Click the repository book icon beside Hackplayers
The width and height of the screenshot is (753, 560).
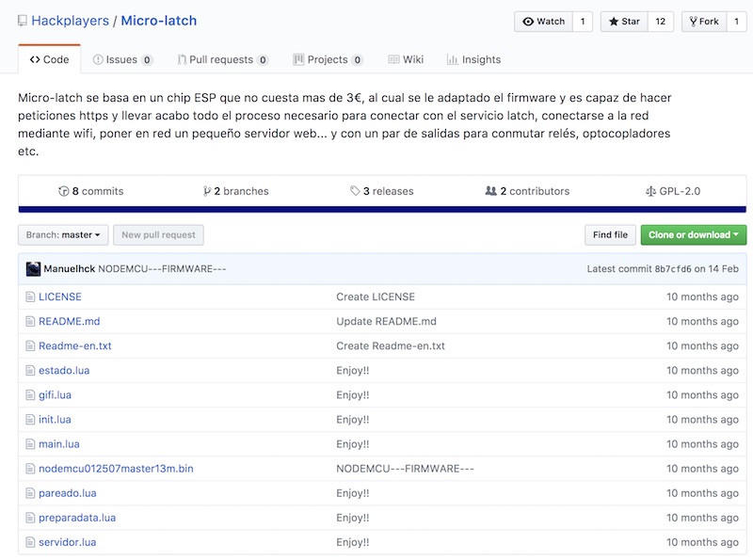coord(22,21)
